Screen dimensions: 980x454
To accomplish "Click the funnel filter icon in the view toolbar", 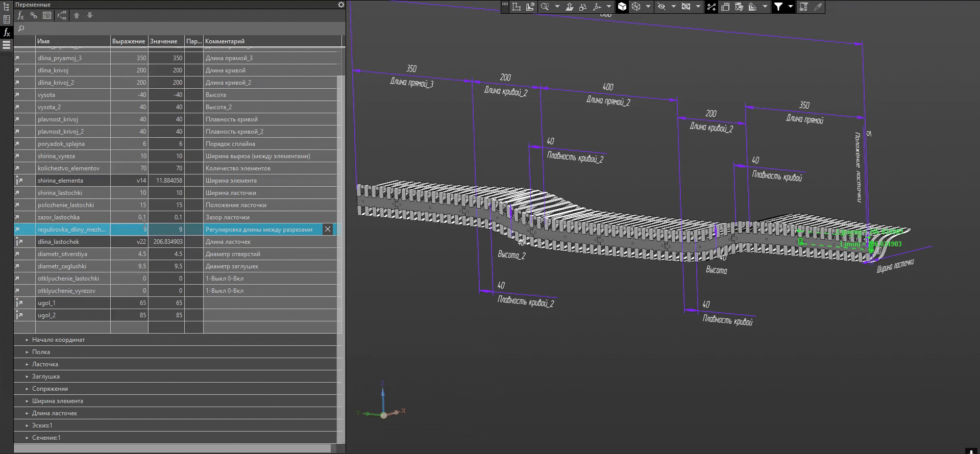I will coord(778,7).
